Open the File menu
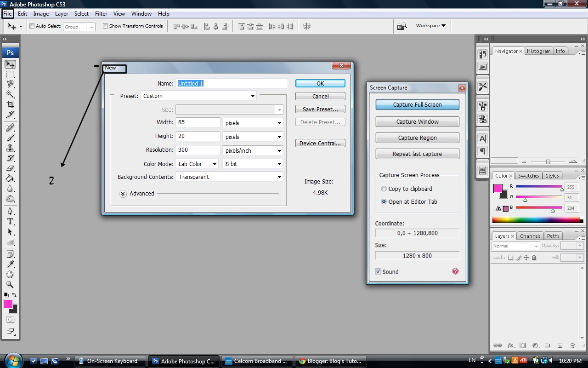The width and height of the screenshot is (588, 368). (7, 14)
